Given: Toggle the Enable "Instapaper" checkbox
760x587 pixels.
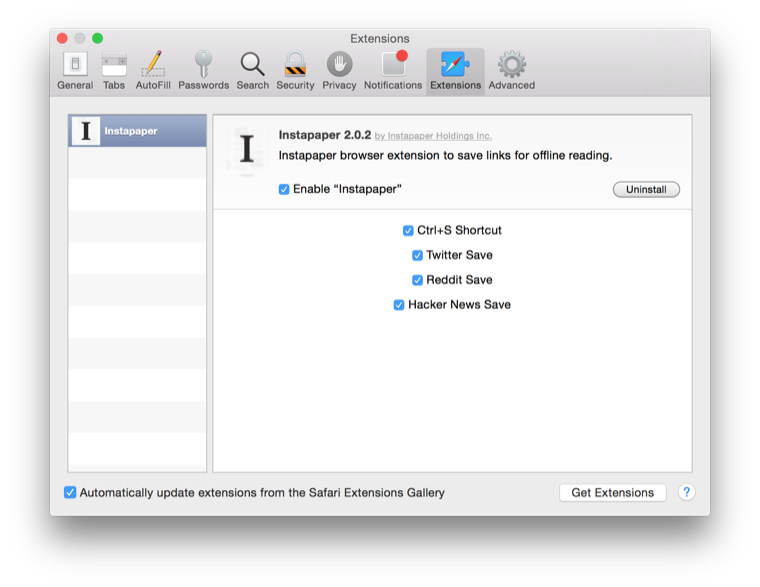Looking at the screenshot, I should pos(284,189).
